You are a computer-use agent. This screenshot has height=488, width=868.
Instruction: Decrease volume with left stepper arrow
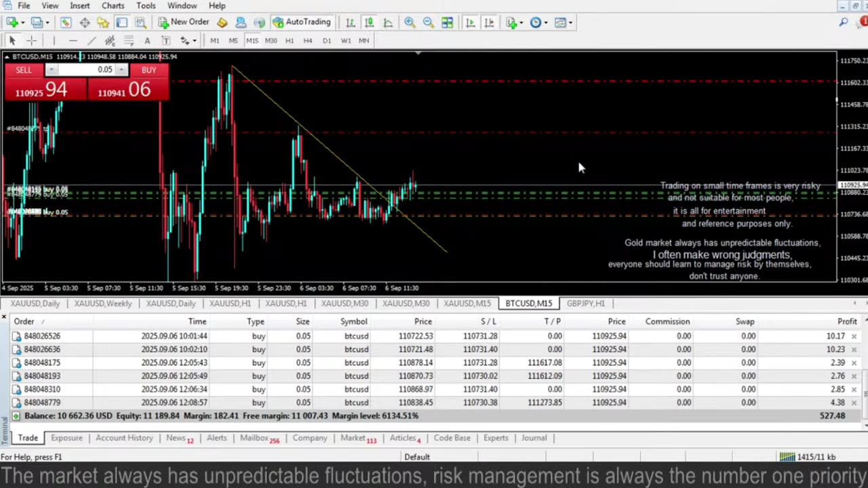51,70
